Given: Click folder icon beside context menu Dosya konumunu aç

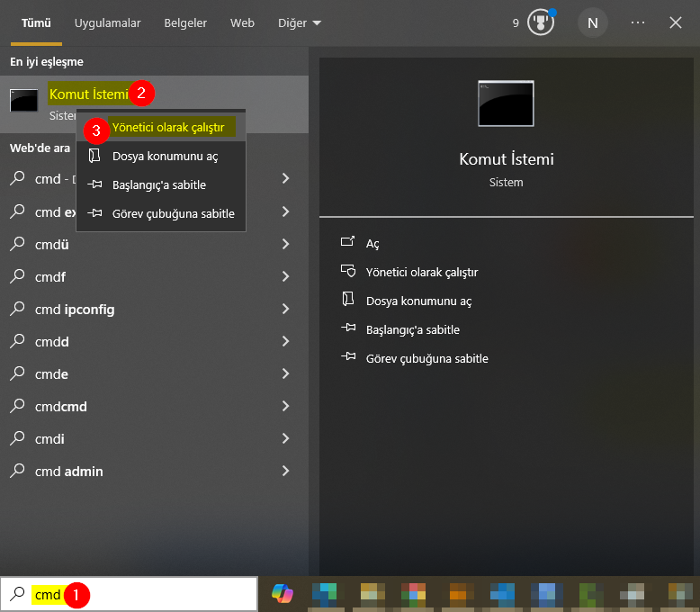Looking at the screenshot, I should pos(94,156).
